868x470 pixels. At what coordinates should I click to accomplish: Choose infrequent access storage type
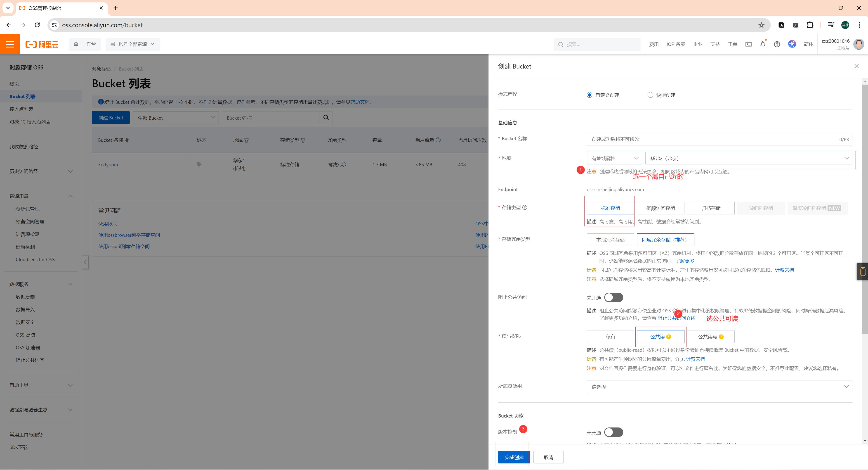pos(660,208)
